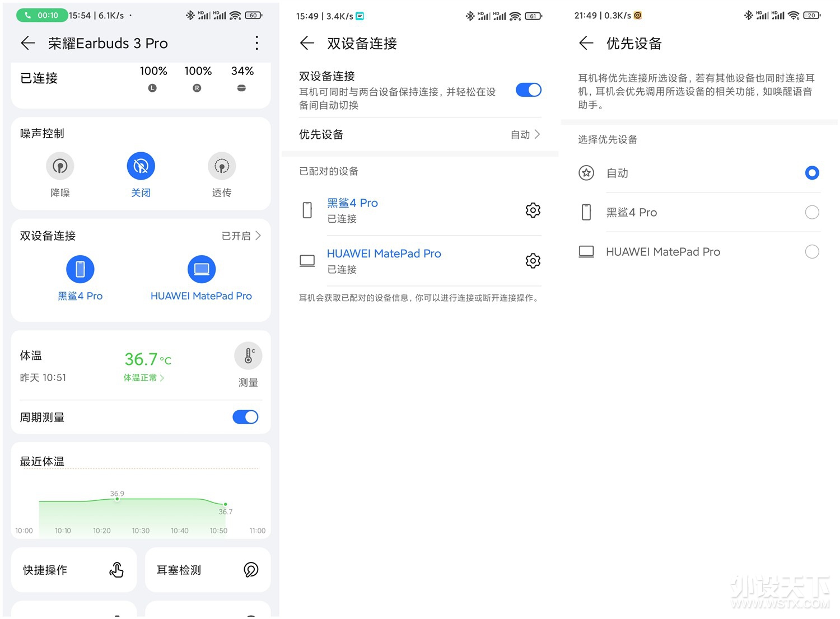The height and width of the screenshot is (619, 840).
Task: Select 降噪 noise cancelling mode
Action: 60,166
